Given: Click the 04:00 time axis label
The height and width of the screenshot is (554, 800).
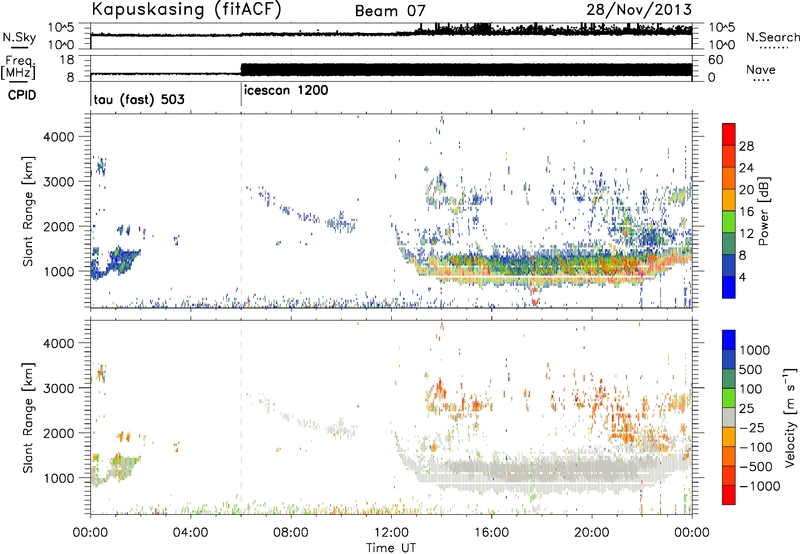Looking at the screenshot, I should pyautogui.click(x=190, y=533).
